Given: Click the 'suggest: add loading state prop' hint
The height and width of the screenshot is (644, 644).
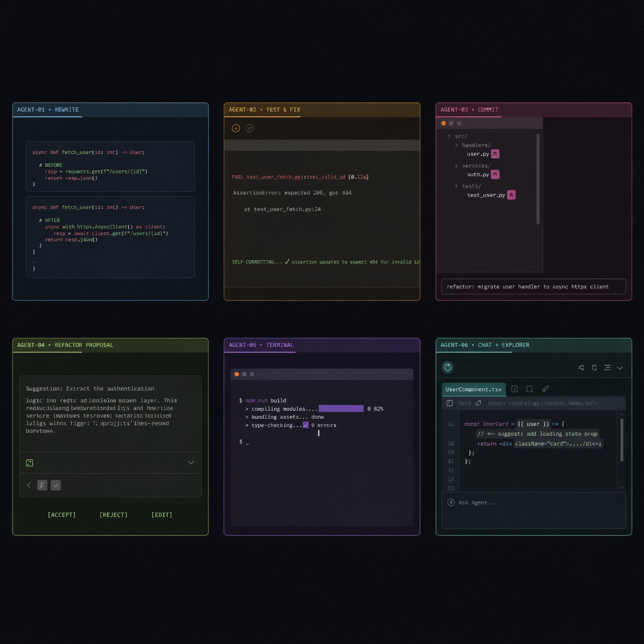Looking at the screenshot, I should (537, 434).
